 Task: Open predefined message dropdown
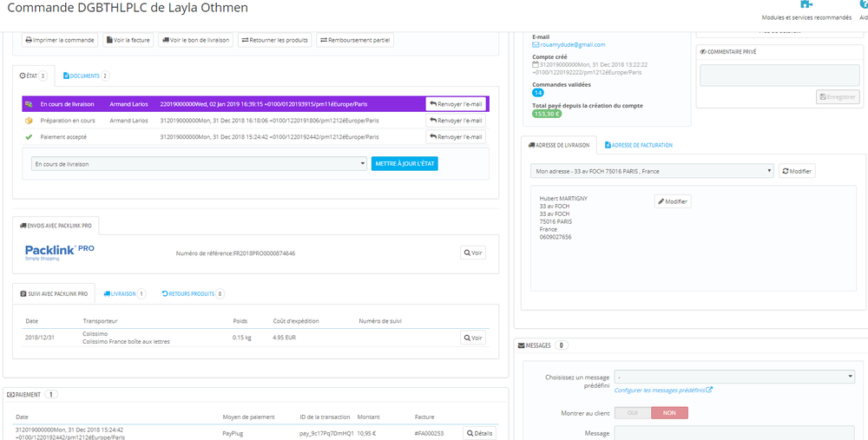click(x=734, y=377)
